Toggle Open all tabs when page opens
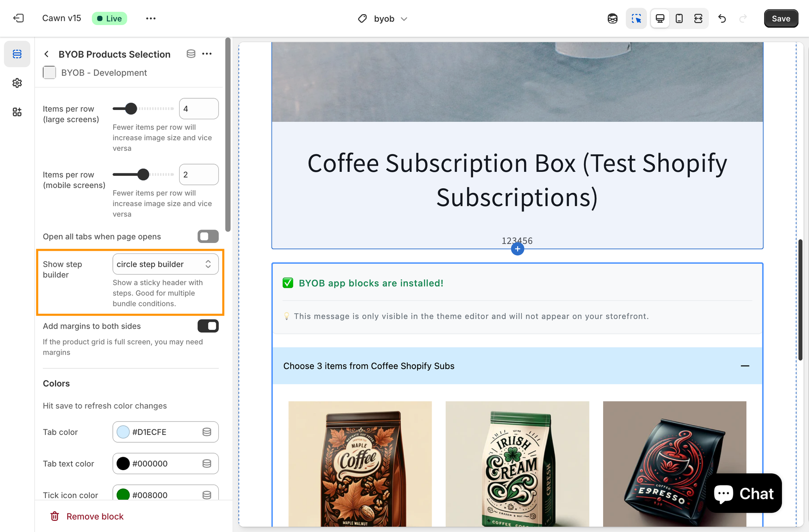 click(x=208, y=236)
